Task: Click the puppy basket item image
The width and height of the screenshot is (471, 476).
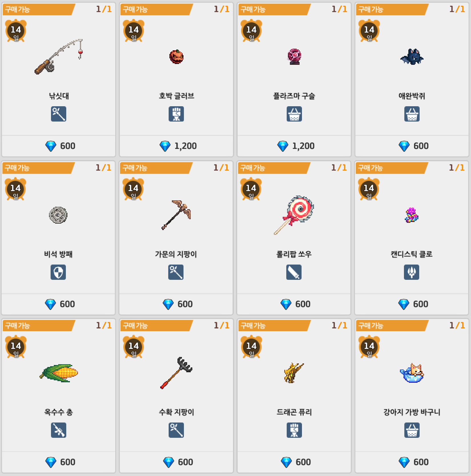Action: [x=412, y=373]
